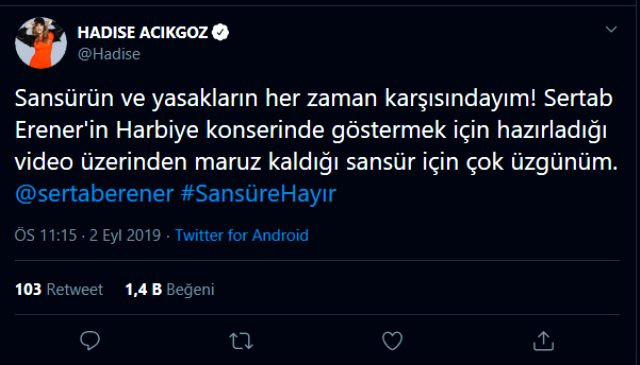Click the reply speech bubble icon
The width and height of the screenshot is (640, 365).
(90, 341)
